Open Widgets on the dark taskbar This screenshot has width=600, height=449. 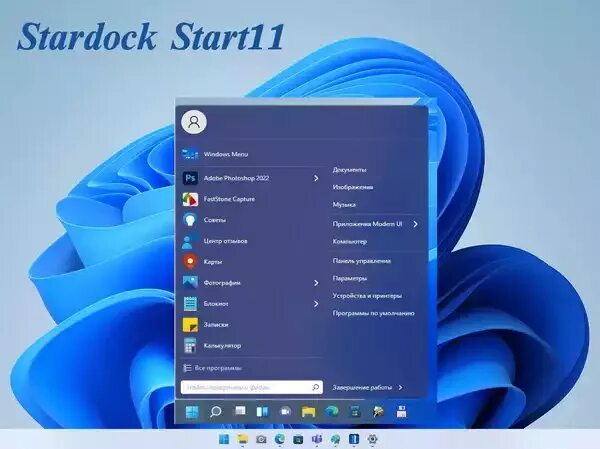pos(262,412)
